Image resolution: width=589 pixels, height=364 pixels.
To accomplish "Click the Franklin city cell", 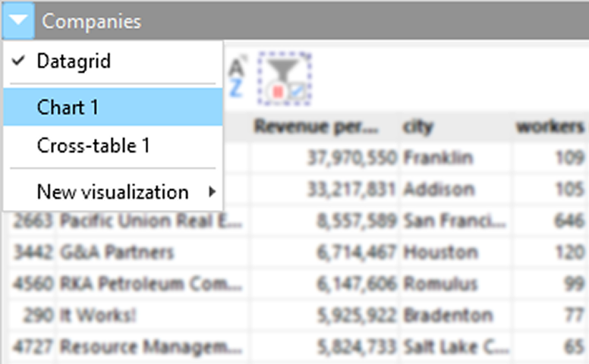I will click(438, 158).
